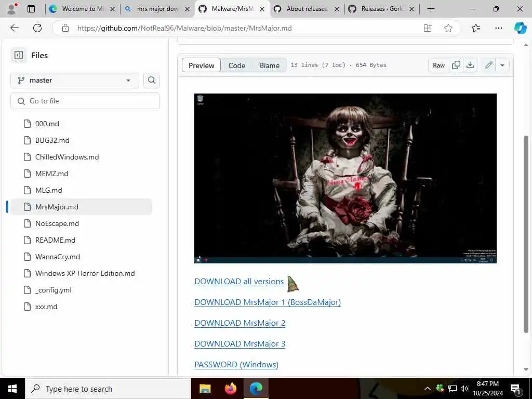
Task: Refresh the page
Action: tap(37, 28)
